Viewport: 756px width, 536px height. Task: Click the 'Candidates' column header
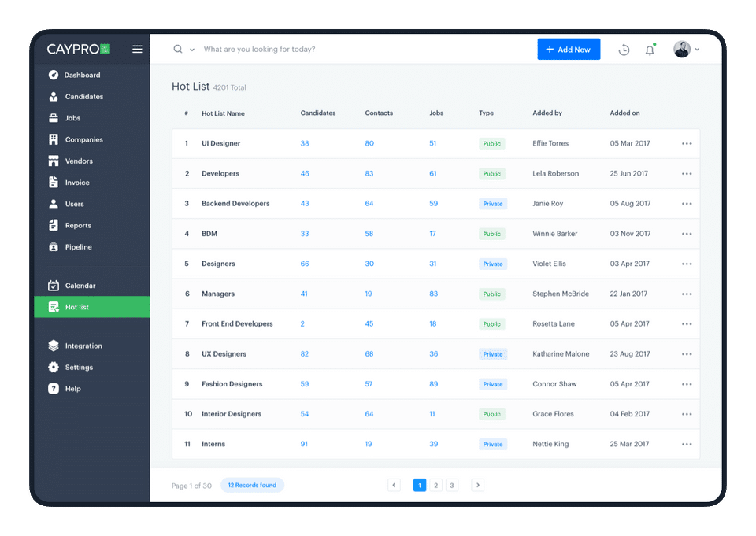[317, 113]
